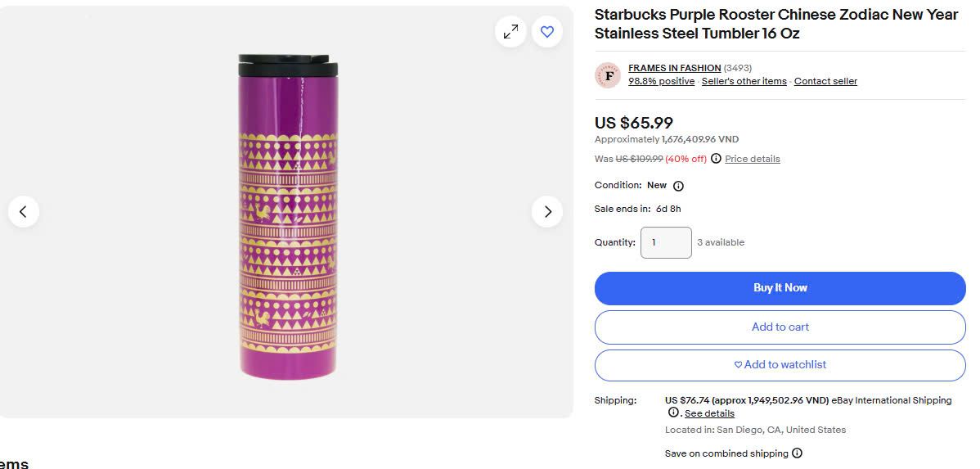Click the Add to watchlist button
Viewport: 980px width, 469px height.
[x=780, y=365]
